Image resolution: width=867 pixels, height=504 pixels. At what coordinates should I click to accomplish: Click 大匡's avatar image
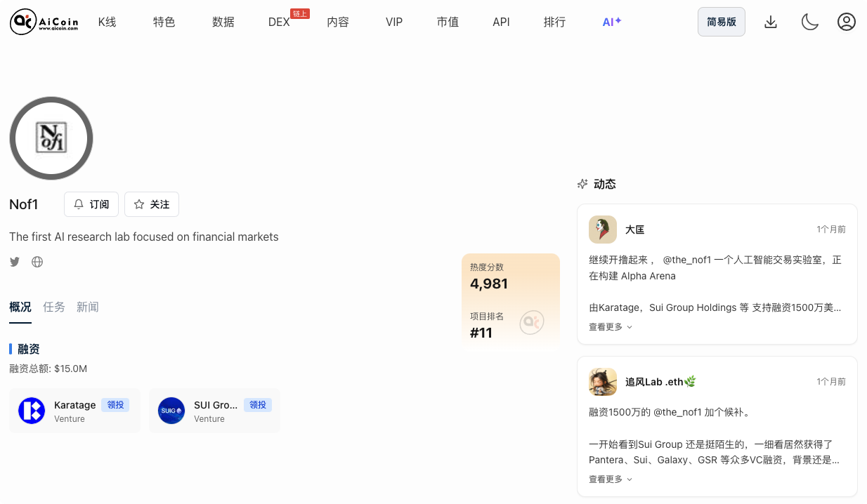tap(603, 230)
